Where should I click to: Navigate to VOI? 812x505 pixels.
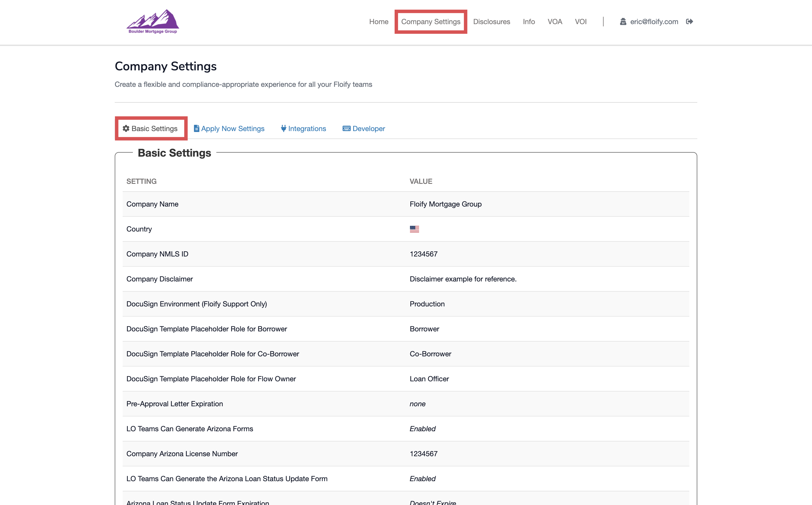[x=580, y=22]
